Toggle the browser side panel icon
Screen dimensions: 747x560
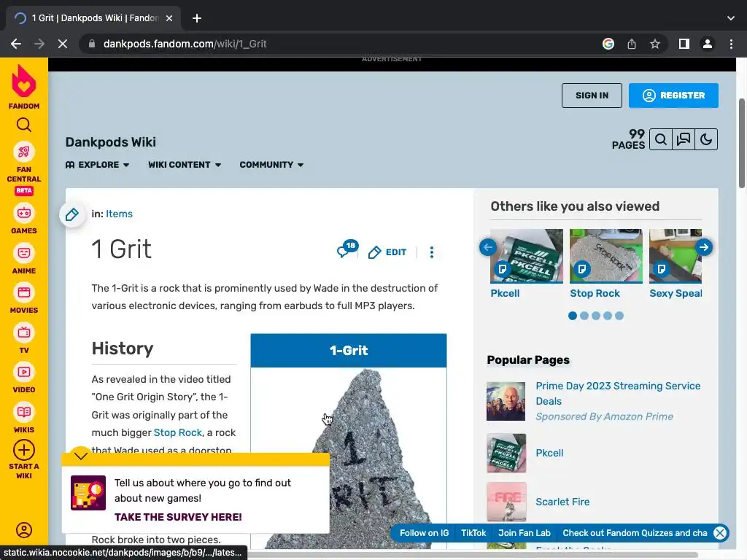(684, 44)
